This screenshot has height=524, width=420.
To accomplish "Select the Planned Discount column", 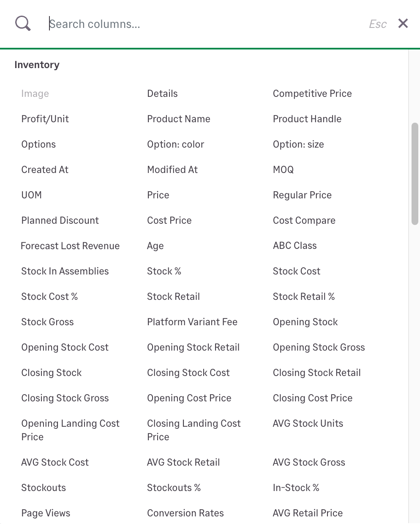I will pyautogui.click(x=60, y=220).
